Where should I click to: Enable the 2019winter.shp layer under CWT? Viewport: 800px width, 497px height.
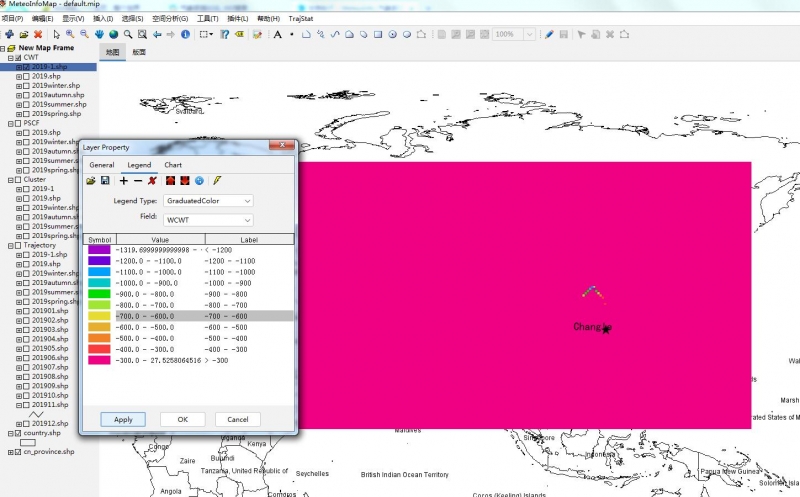coord(26,86)
